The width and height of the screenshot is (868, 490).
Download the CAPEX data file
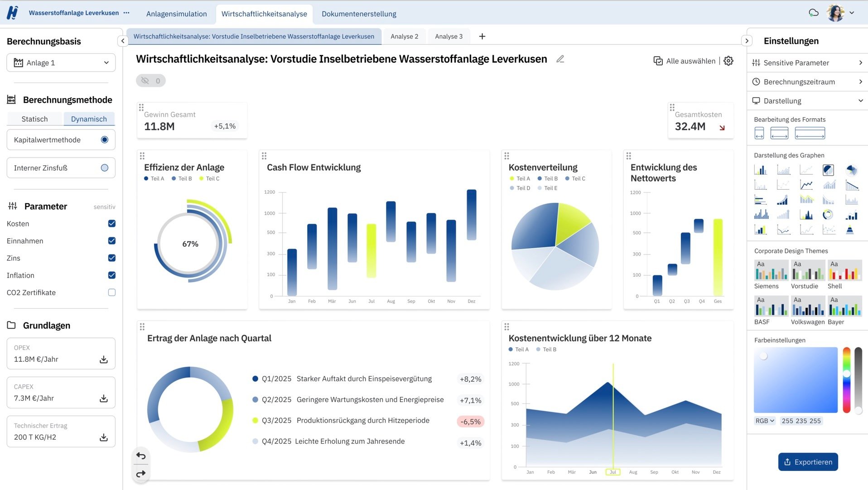click(x=104, y=398)
